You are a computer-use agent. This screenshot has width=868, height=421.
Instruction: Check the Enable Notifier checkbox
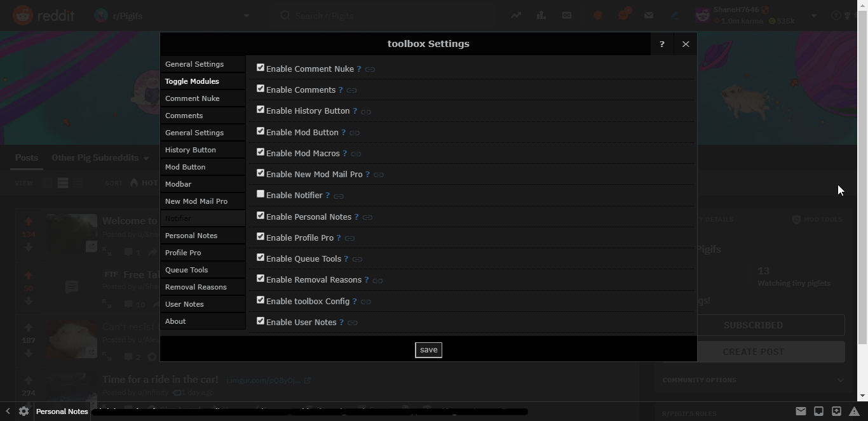coord(260,194)
